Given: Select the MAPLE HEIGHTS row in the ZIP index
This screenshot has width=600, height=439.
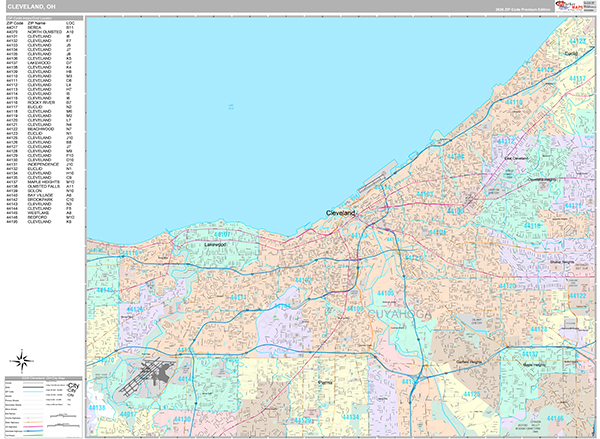Looking at the screenshot, I should coord(40,182).
